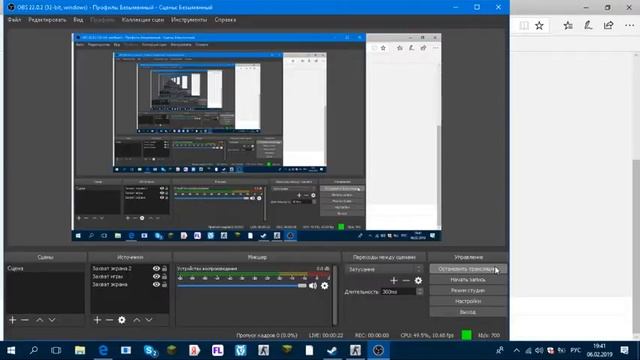Open the Инструменты menu
The width and height of the screenshot is (640, 360).
[189, 20]
